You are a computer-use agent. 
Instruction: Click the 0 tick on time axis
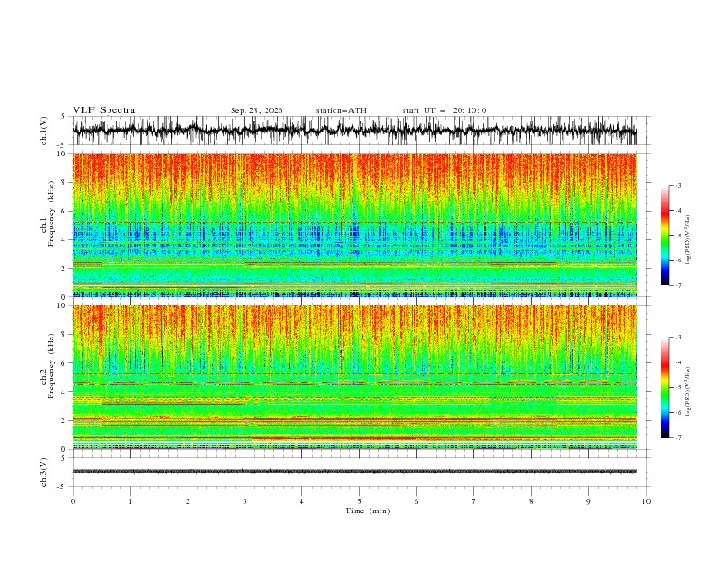pyautogui.click(x=73, y=501)
